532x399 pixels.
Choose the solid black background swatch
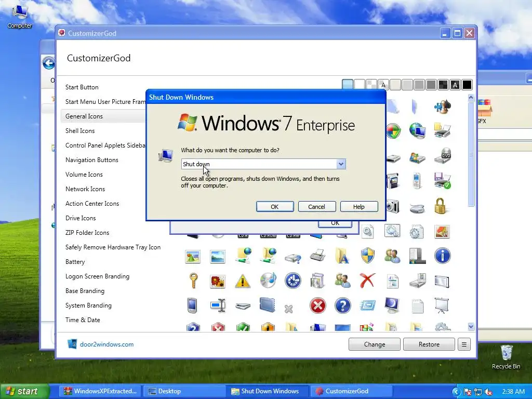467,85
